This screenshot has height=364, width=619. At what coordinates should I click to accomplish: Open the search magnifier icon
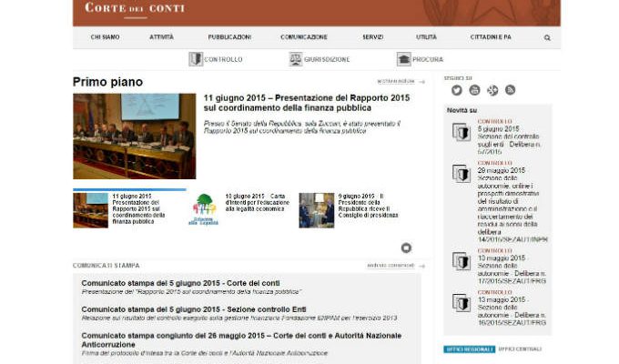[x=547, y=38]
